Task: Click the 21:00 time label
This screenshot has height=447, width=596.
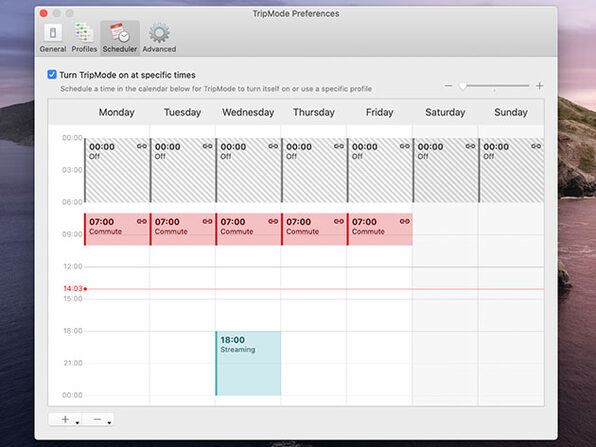Action: coord(73,363)
